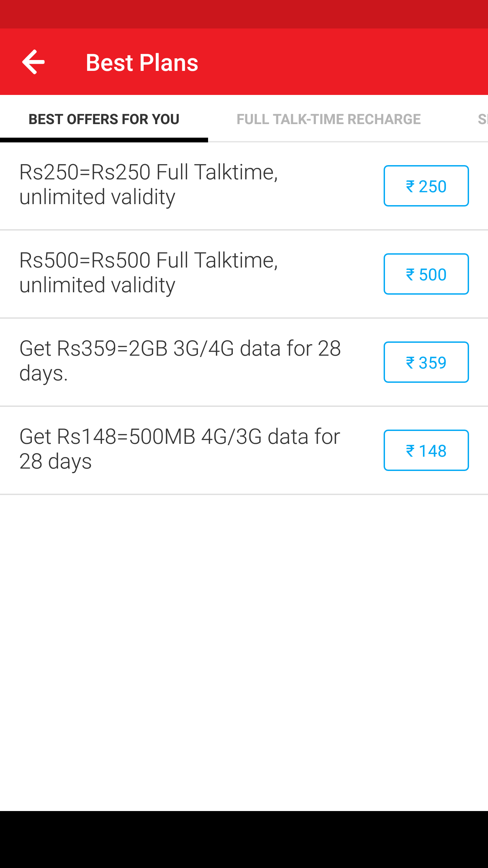
Task: Click the Best Plans header title
Action: [142, 63]
